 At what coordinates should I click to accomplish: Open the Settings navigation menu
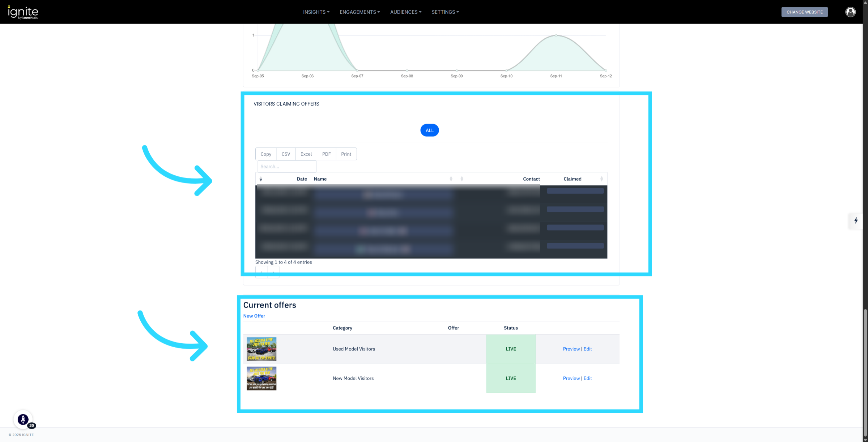pos(445,12)
